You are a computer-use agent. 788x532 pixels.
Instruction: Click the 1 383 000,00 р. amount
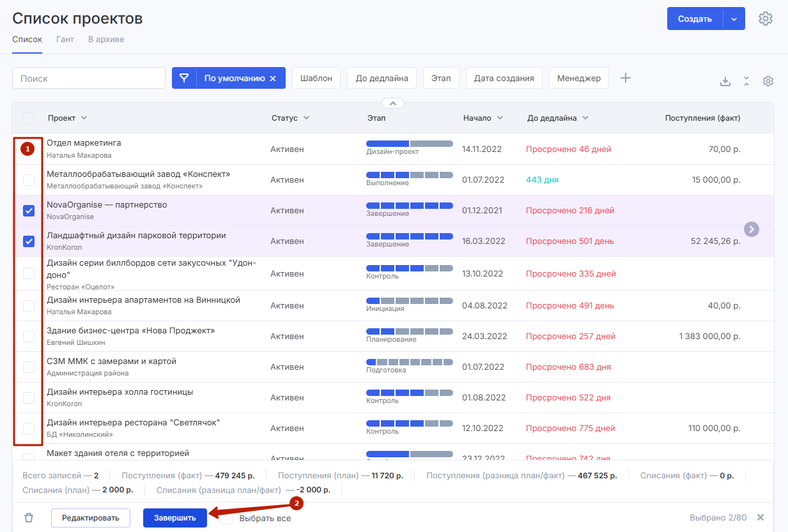click(709, 337)
